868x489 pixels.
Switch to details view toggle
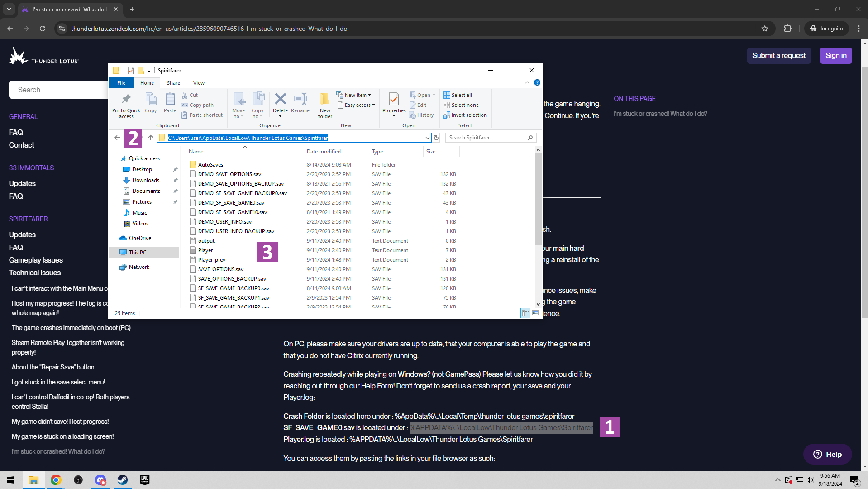[525, 313]
